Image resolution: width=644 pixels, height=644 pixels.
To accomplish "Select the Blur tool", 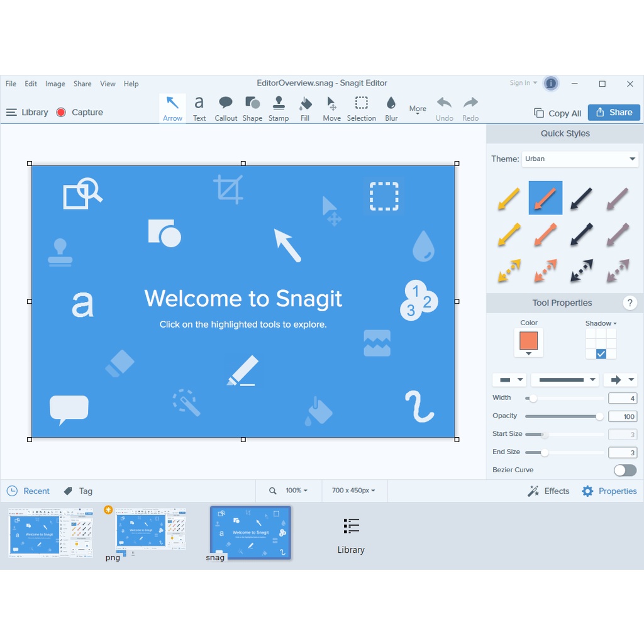I will (x=391, y=108).
